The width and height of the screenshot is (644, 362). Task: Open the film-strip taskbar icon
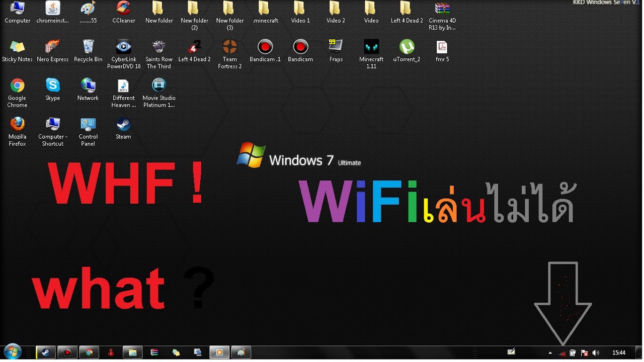[x=198, y=352]
